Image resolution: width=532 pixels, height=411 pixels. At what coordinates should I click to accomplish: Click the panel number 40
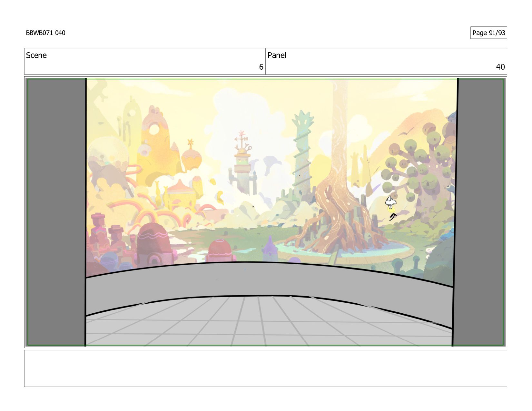(x=500, y=67)
